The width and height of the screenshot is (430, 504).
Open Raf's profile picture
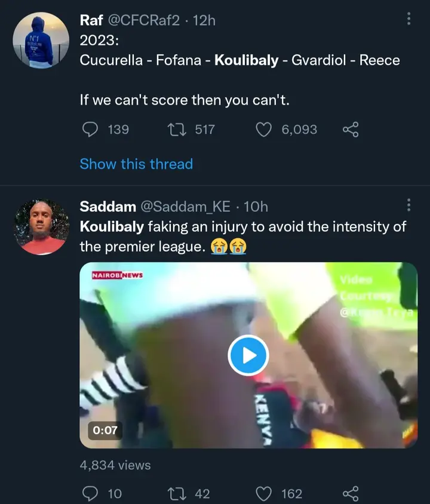pos(41,41)
